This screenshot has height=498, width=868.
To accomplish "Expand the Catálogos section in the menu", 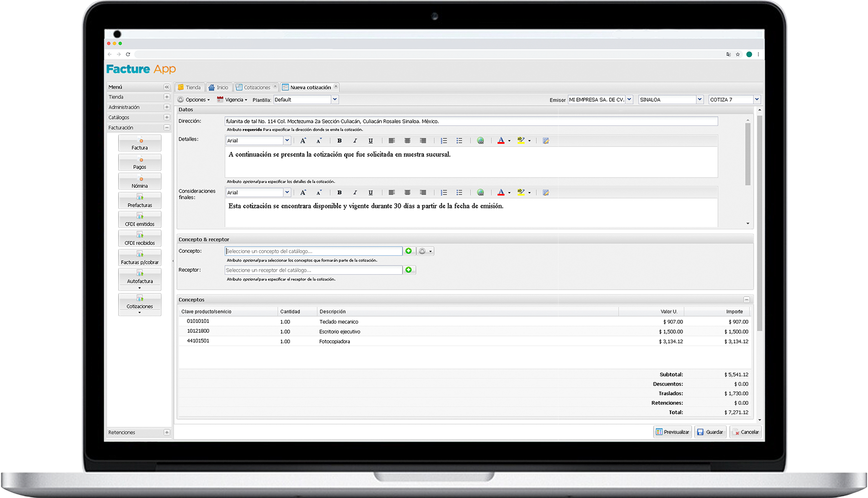I will tap(167, 117).
